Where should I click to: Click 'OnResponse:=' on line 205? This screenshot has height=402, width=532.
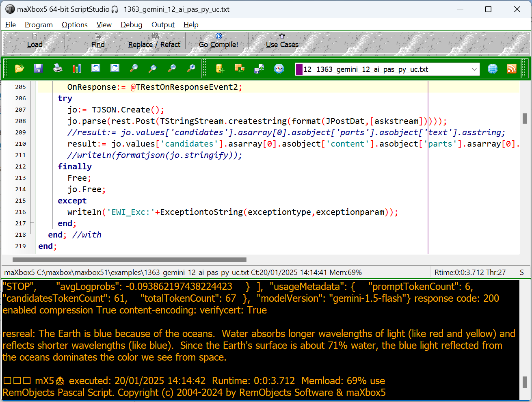point(97,87)
